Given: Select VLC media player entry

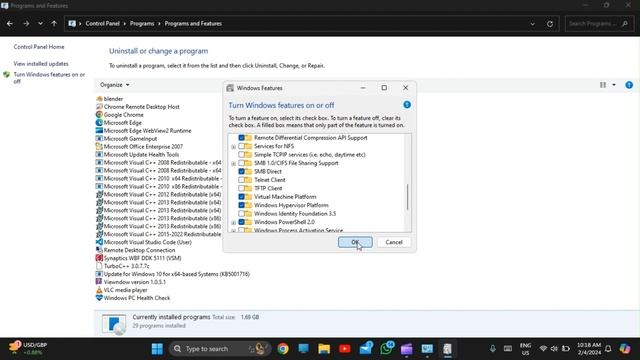Looking at the screenshot, I should click(122, 290).
